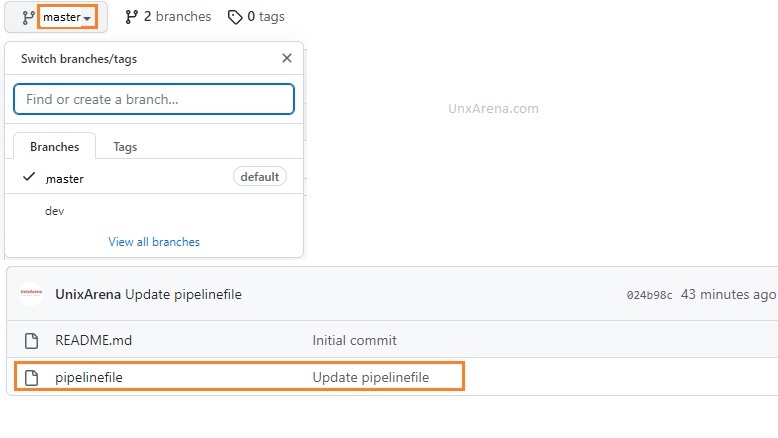This screenshot has height=438, width=778.
Task: Click the branches icon beside 2 branches
Action: tap(131, 17)
